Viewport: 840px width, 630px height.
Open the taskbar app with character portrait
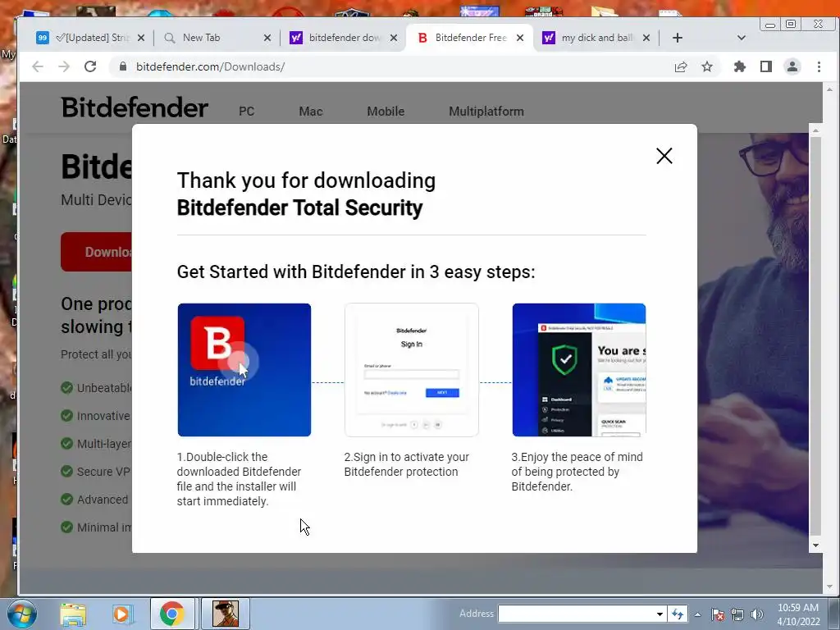(226, 614)
